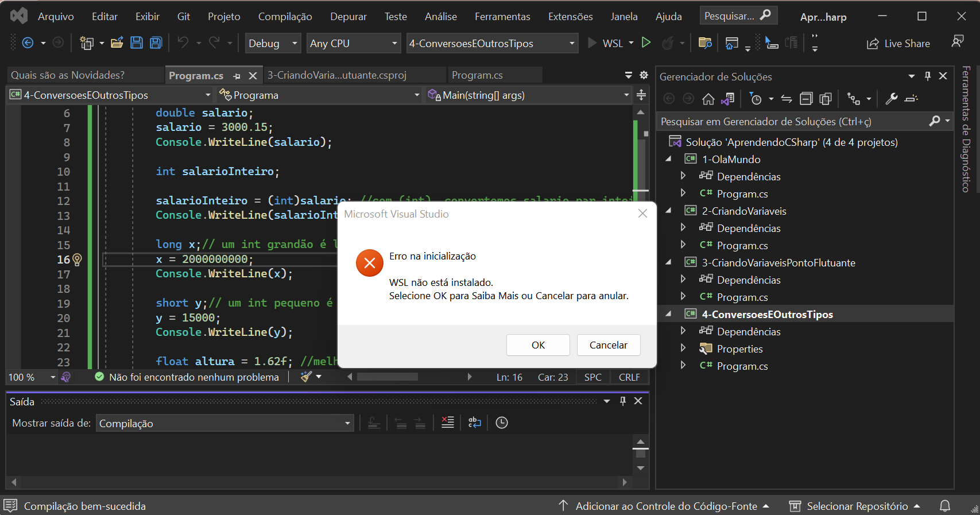Click the Sync with Active Document arrows icon
The width and height of the screenshot is (980, 515).
tap(787, 99)
